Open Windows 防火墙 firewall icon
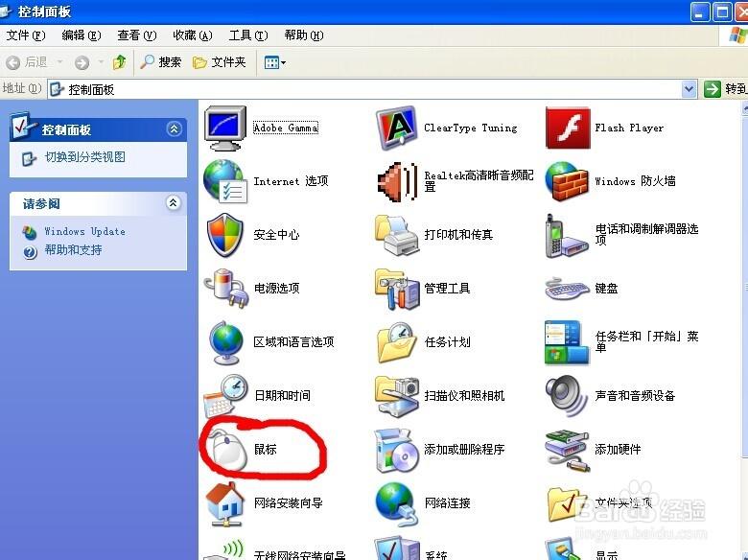The width and height of the screenshot is (748, 560). (567, 180)
